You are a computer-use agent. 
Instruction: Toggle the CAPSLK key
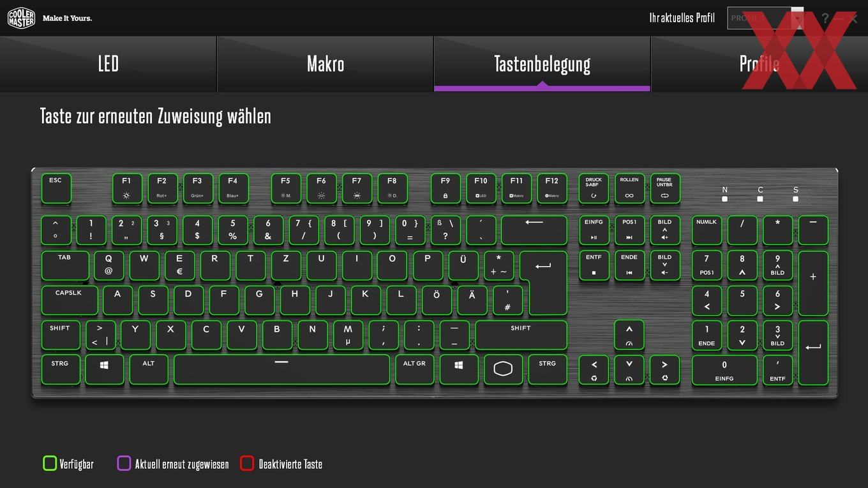(70, 300)
